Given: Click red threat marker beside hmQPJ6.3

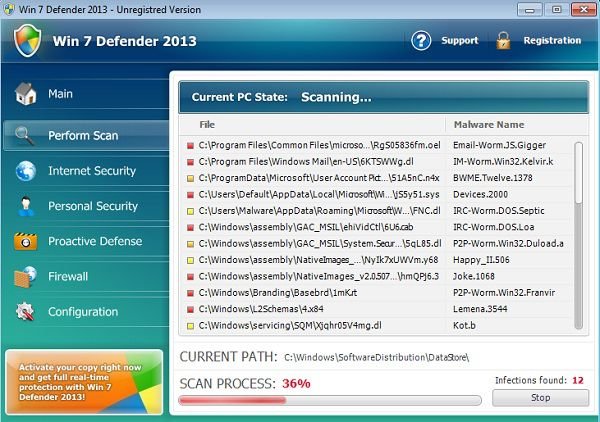Looking at the screenshot, I should 190,277.
